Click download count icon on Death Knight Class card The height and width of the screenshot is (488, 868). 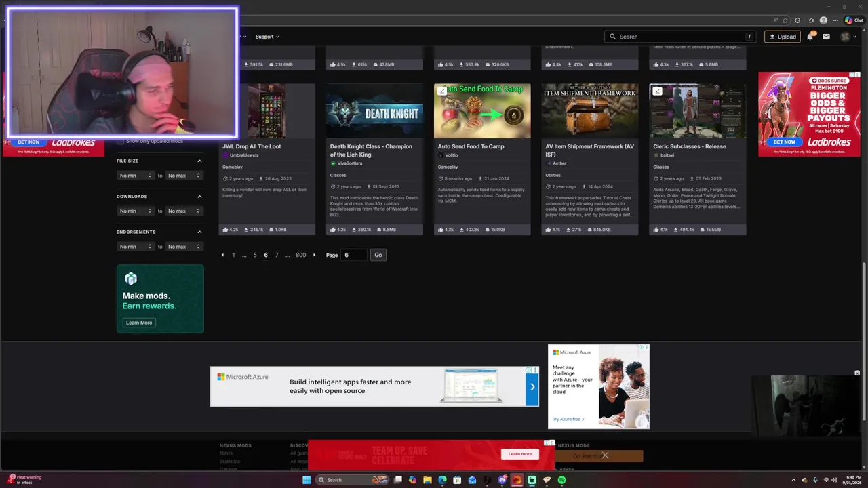pyautogui.click(x=353, y=230)
